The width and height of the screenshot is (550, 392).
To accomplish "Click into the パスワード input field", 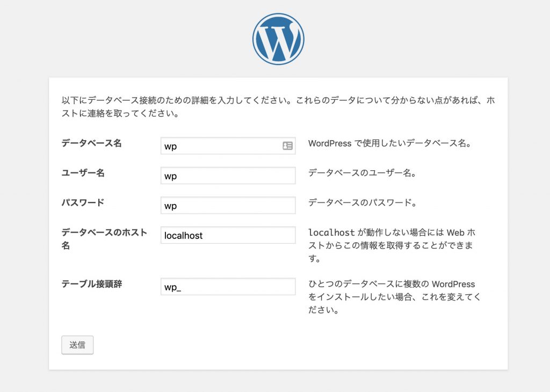I will (x=228, y=206).
